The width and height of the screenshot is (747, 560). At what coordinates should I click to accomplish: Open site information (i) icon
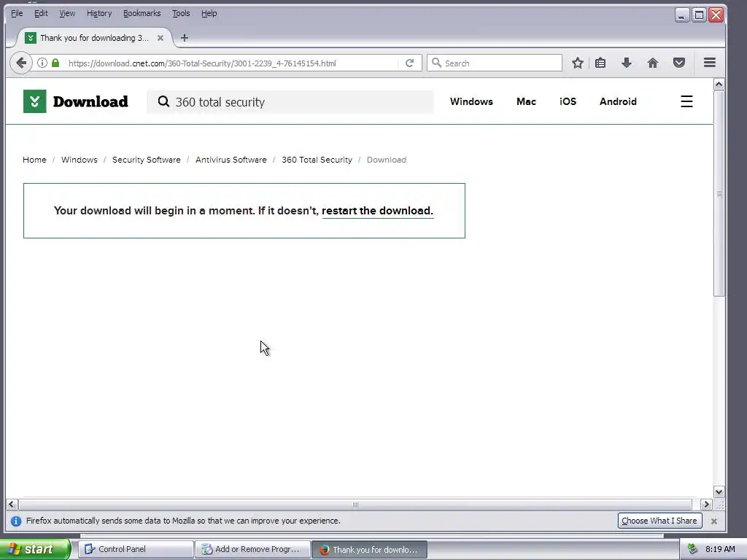(42, 63)
